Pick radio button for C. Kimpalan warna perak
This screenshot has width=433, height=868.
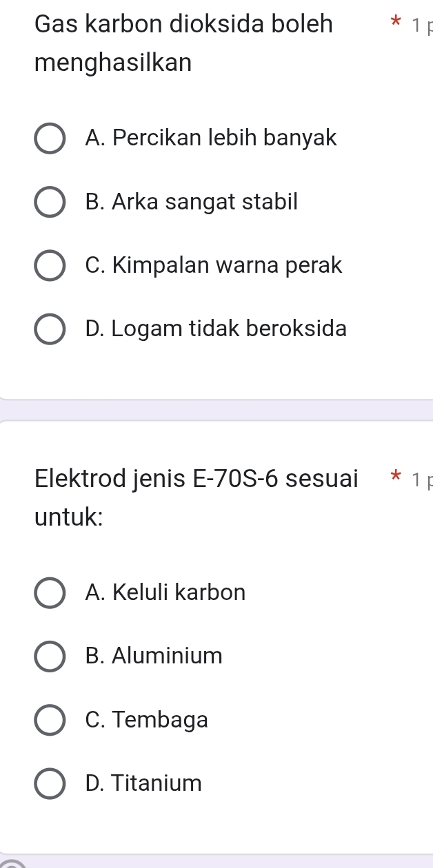point(50,266)
